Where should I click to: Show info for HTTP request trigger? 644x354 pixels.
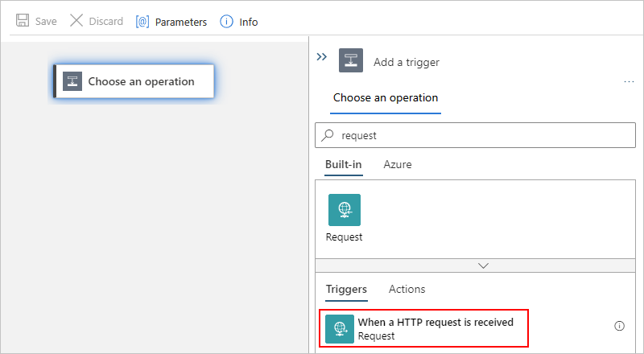619,326
